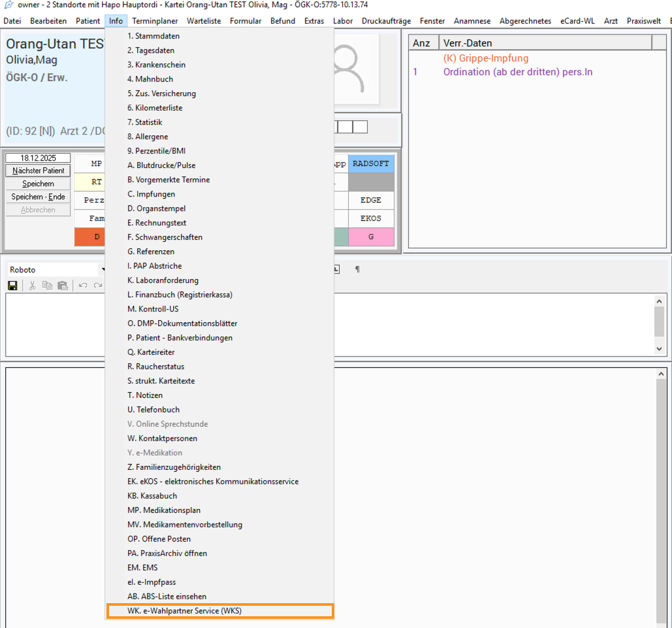Click the Cut scissors icon

coord(32,286)
